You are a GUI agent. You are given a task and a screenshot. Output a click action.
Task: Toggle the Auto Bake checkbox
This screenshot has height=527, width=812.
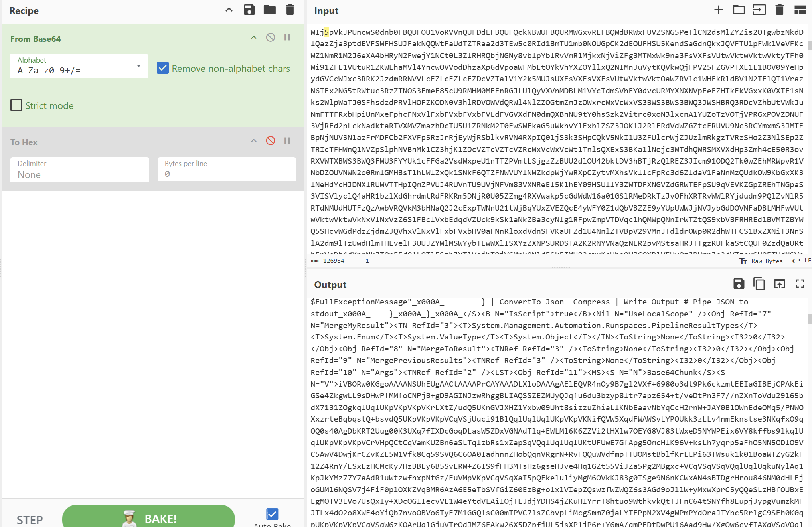click(272, 514)
